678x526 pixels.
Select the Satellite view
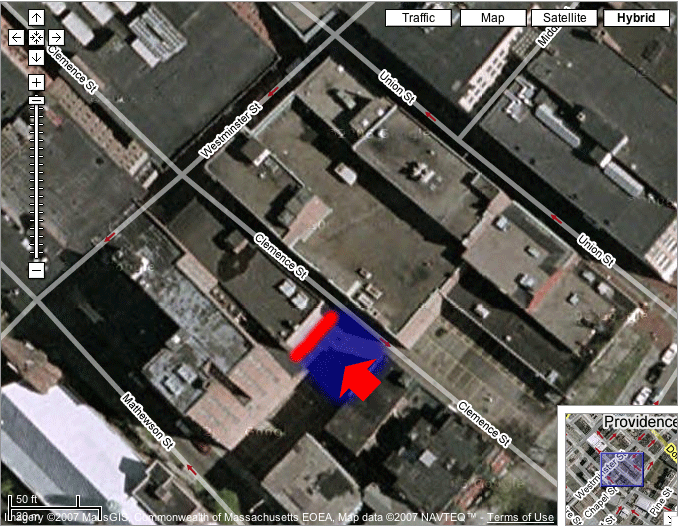pyautogui.click(x=564, y=18)
